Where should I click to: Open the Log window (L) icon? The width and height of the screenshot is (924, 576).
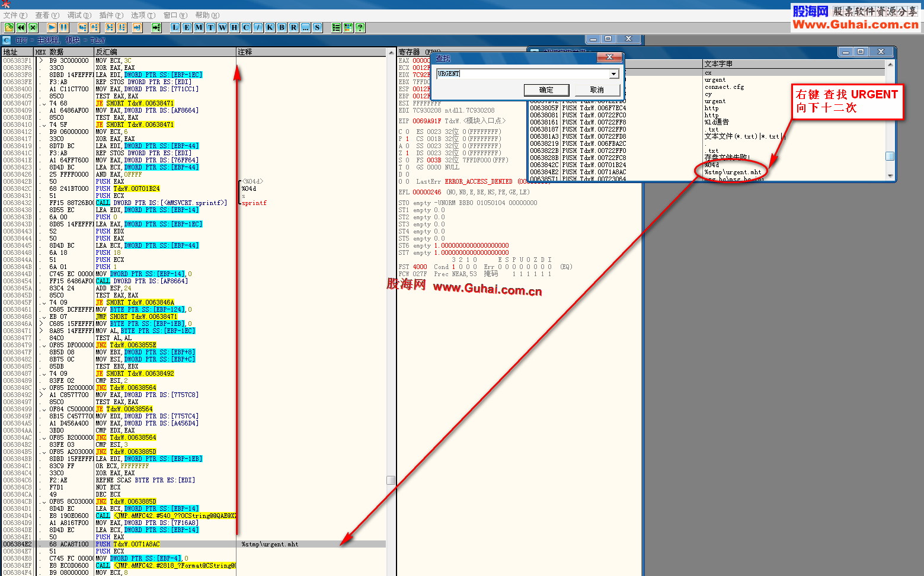(x=175, y=27)
